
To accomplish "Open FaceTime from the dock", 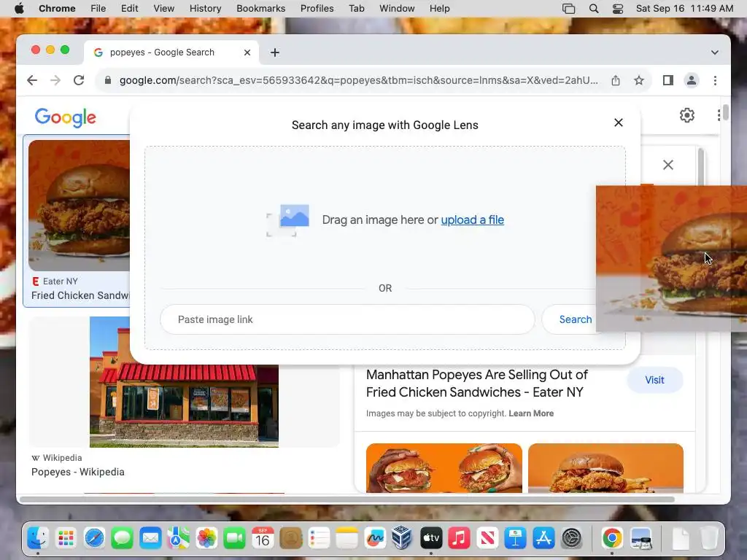I will coord(234,539).
